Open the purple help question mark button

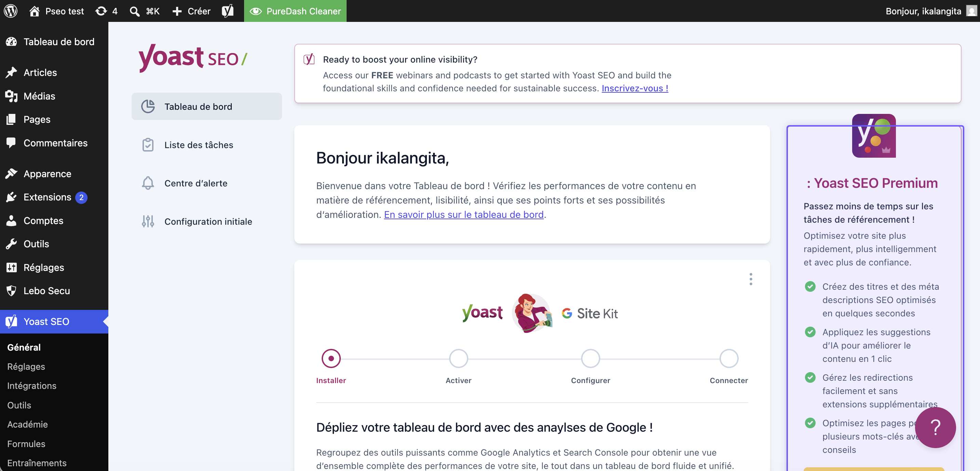pos(935,427)
